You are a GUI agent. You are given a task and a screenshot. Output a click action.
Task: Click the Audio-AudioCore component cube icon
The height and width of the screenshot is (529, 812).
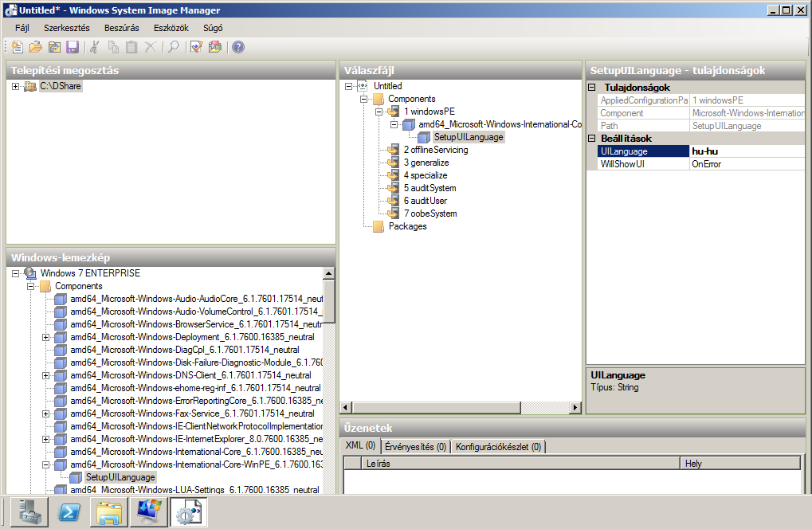coord(61,299)
